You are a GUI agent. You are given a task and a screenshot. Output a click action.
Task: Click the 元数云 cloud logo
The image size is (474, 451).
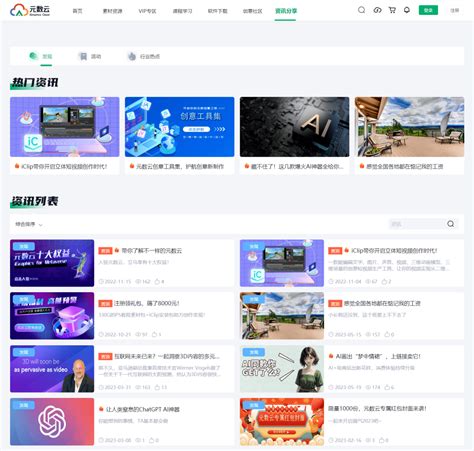[30, 10]
